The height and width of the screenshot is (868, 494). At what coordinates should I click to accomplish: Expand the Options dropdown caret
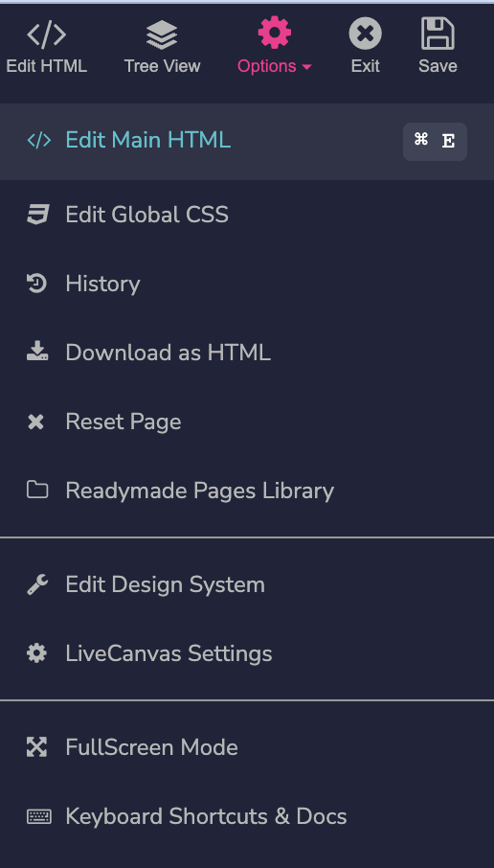(307, 67)
